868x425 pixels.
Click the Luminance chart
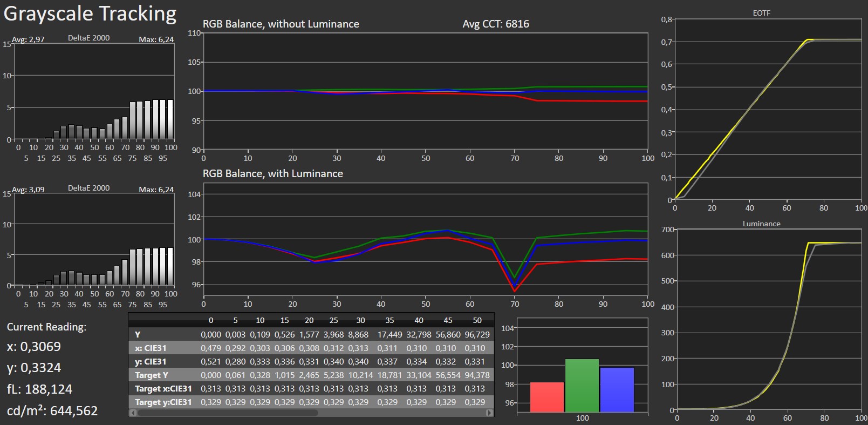[769, 320]
